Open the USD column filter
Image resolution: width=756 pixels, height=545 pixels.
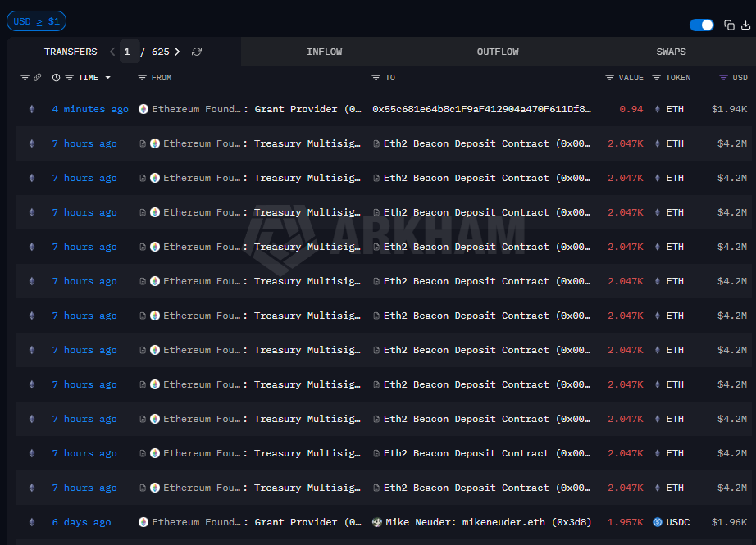pos(723,78)
